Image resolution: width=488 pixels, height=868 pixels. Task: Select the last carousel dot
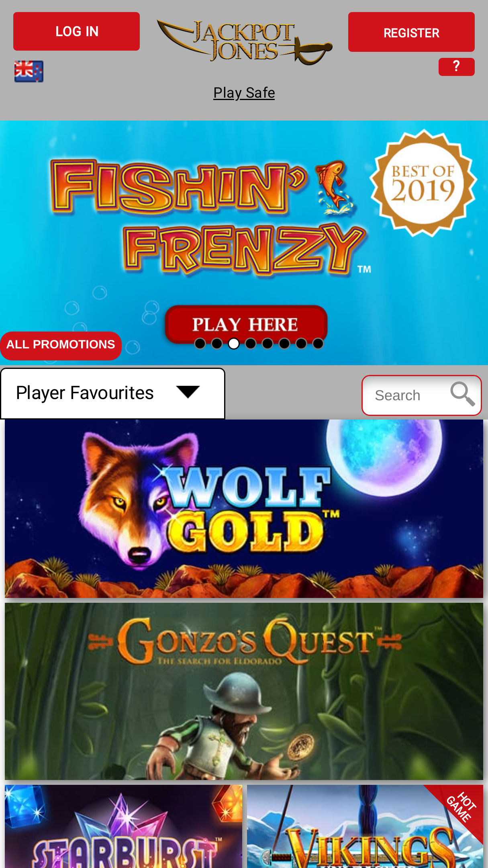[x=318, y=344]
